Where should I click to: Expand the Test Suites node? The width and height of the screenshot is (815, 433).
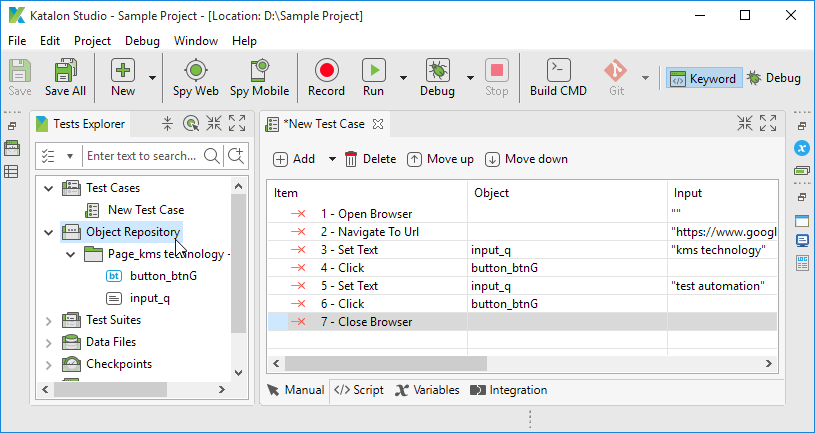[49, 321]
